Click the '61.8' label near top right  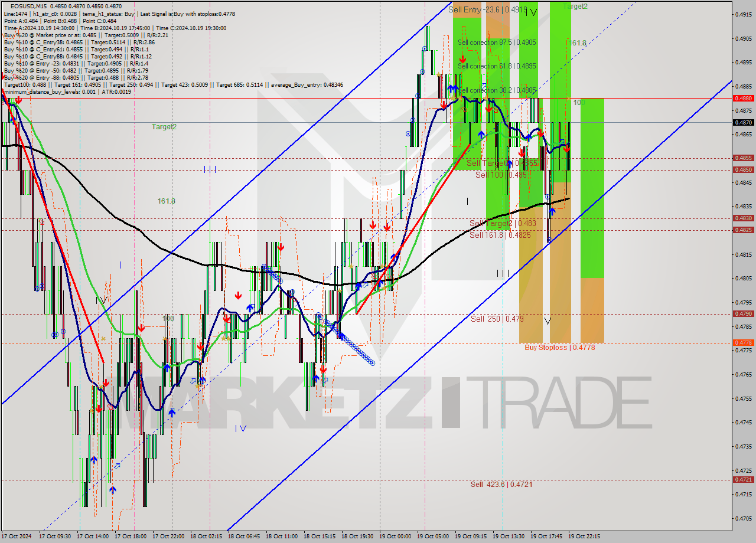(x=579, y=43)
